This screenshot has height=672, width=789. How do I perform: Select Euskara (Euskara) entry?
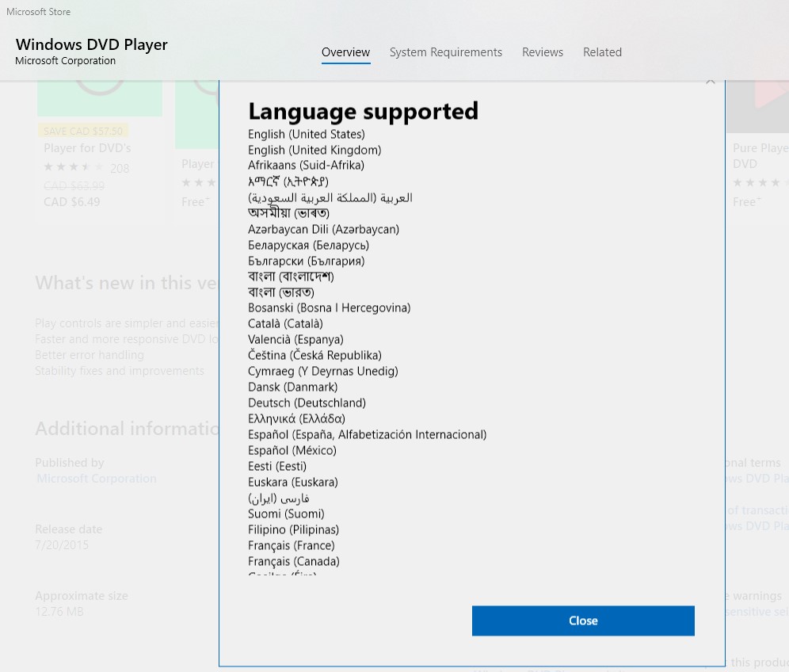[293, 483]
